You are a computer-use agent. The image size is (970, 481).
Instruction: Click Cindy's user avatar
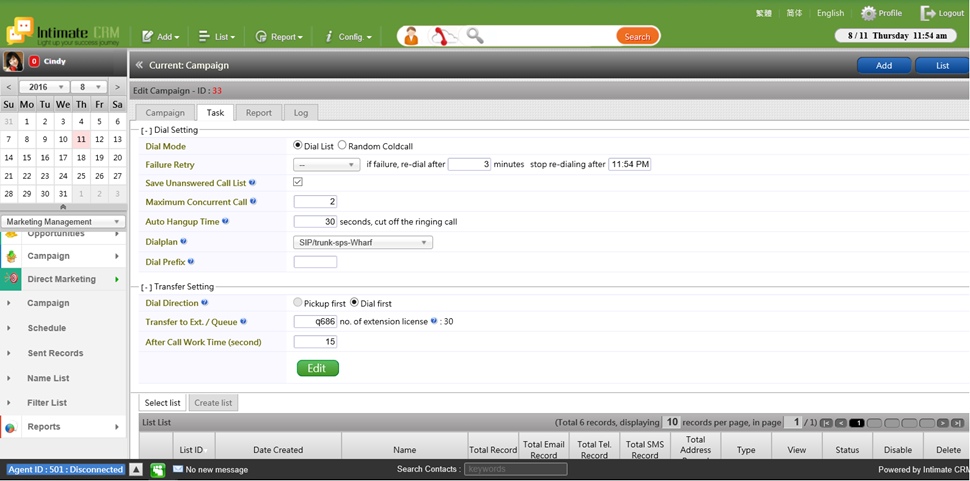tap(14, 61)
